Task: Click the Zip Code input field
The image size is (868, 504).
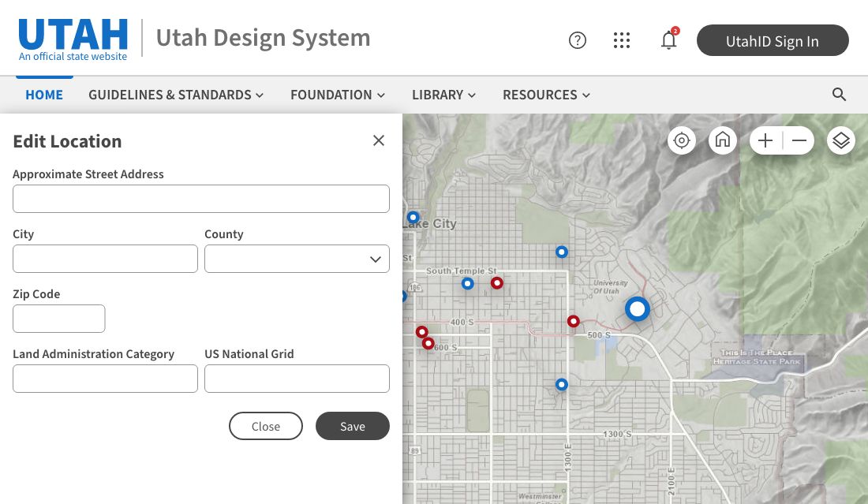Action: point(58,319)
